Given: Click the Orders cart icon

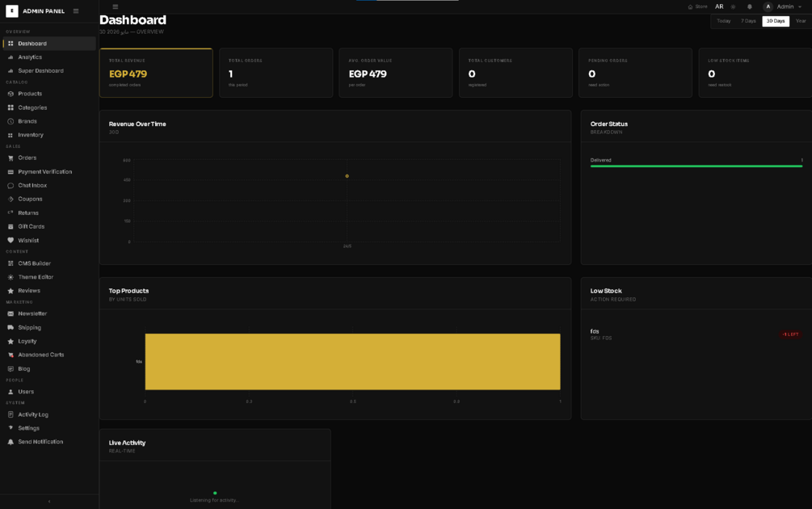Looking at the screenshot, I should pos(11,158).
